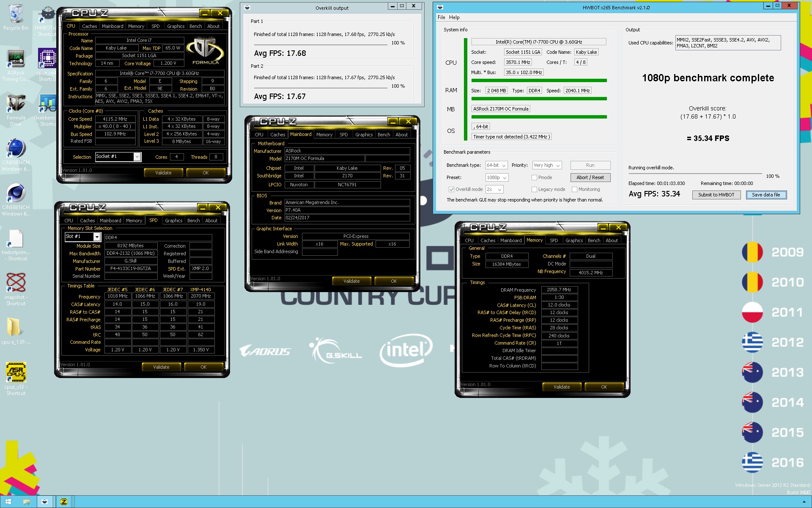The height and width of the screenshot is (508, 812).
Task: Open the Recycle Bin desktop icon
Action: click(x=16, y=17)
